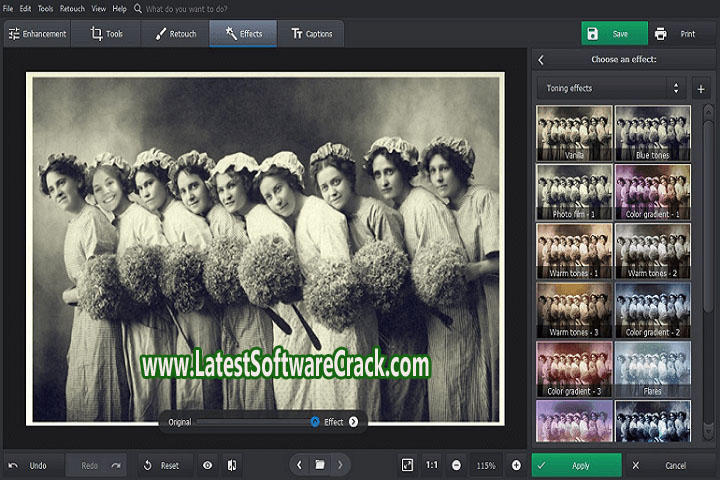This screenshot has width=720, height=480.
Task: Click the fit-to-screen icon
Action: [407, 465]
